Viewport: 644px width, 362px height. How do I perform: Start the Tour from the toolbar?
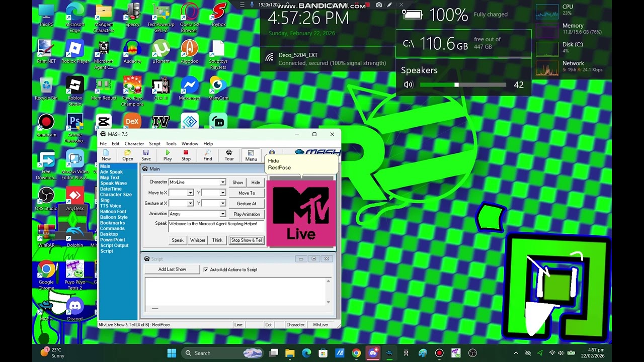229,155
